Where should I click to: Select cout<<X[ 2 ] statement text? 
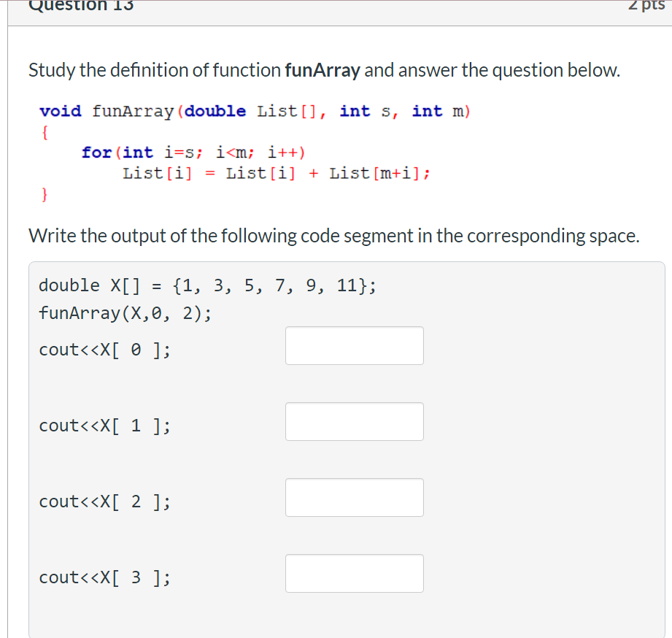[x=104, y=501]
